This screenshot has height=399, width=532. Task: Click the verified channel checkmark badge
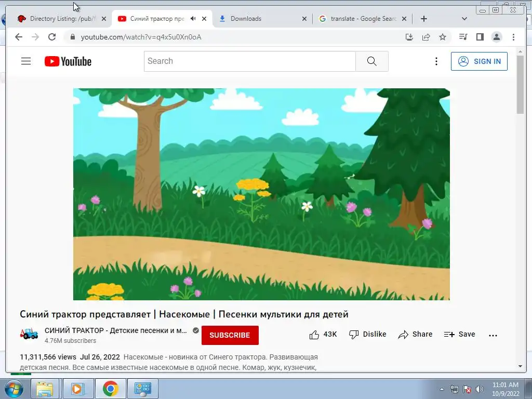[196, 330]
